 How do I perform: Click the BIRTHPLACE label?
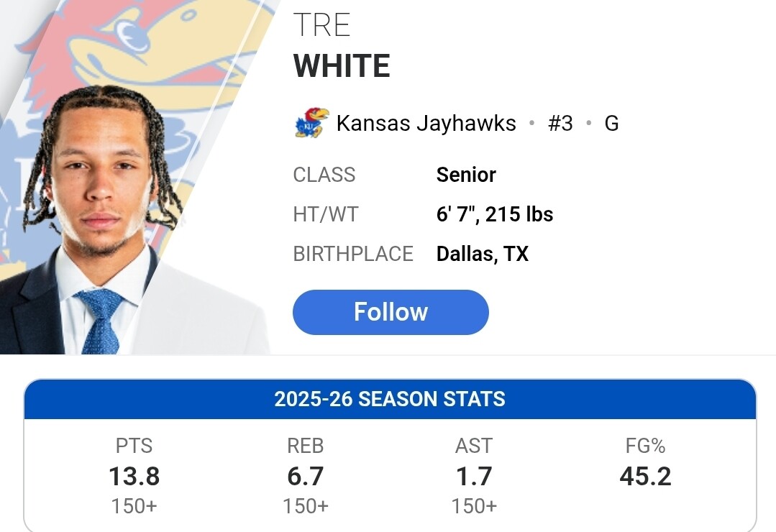coord(353,254)
